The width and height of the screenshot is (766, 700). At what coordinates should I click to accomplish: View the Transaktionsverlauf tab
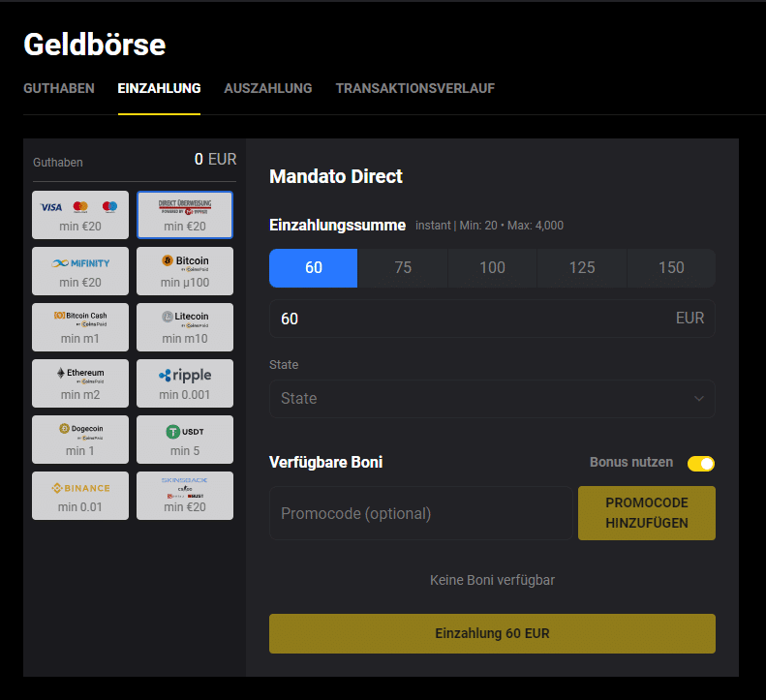[415, 88]
